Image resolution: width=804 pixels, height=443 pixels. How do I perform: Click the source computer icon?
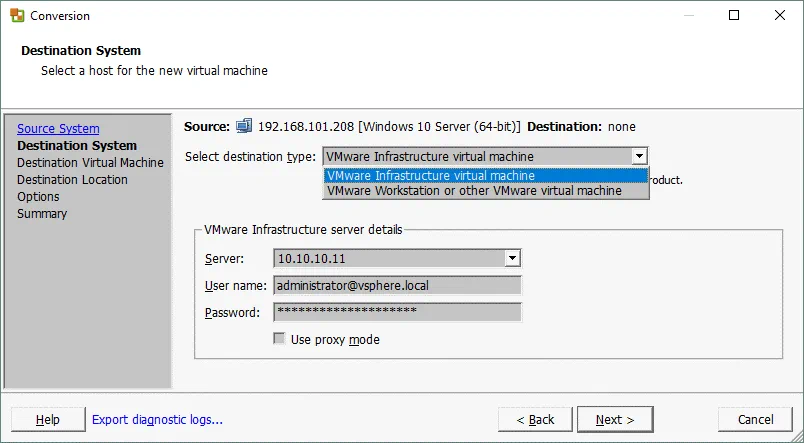click(244, 126)
